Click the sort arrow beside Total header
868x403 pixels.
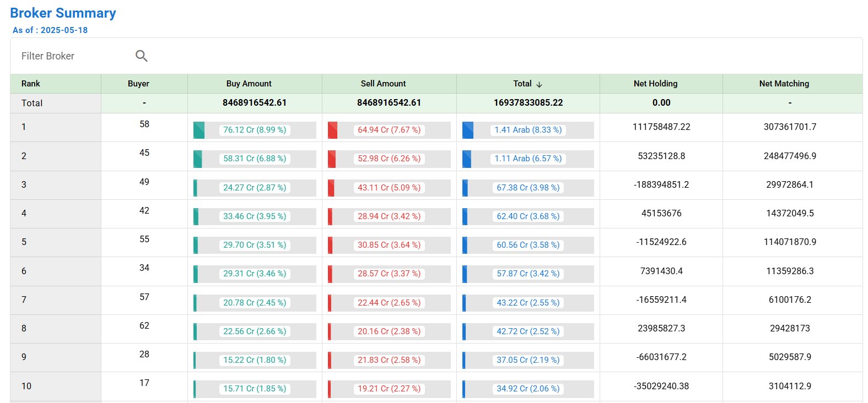click(x=539, y=84)
